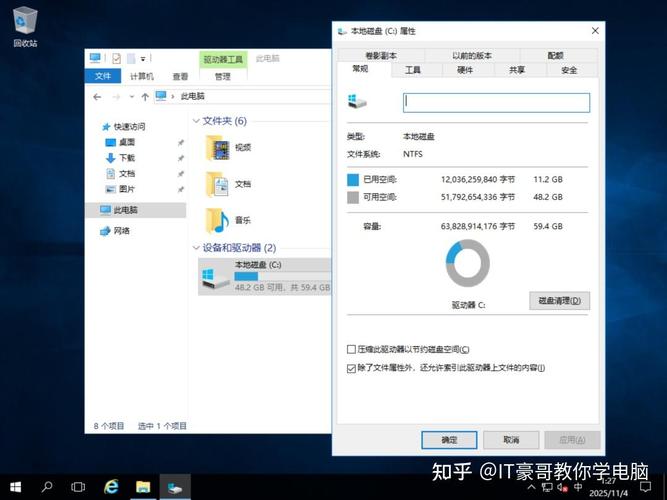667x500 pixels.
Task: Open File Explorer from the taskbar
Action: point(143,486)
